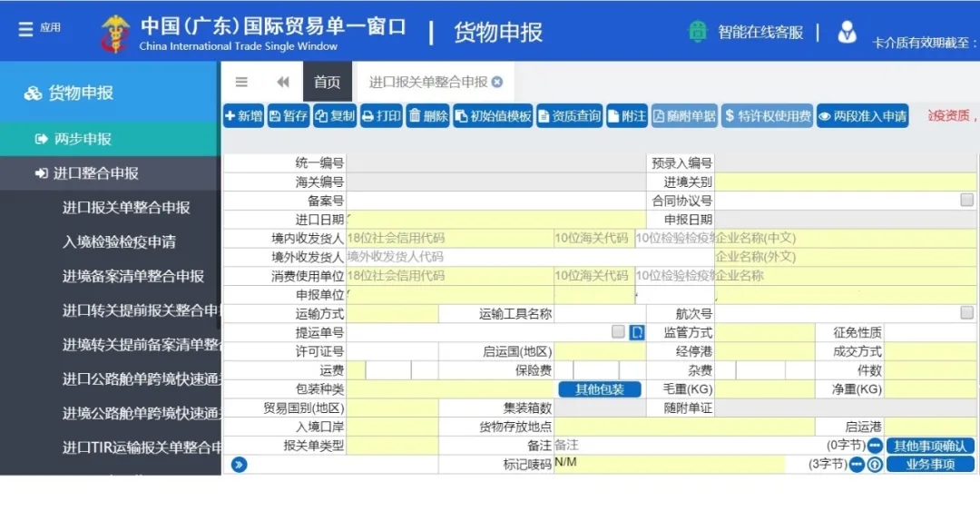Open 智能在线客服 online support
This screenshot has height=511, width=980.
click(747, 32)
